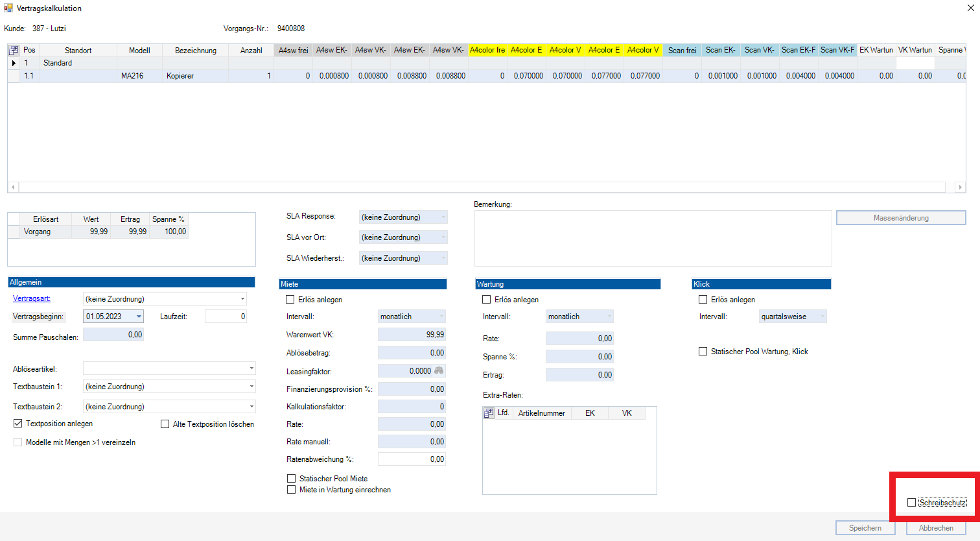Image resolution: width=980 pixels, height=541 pixels.
Task: Tick Statischer Pool Miete
Action: point(292,479)
